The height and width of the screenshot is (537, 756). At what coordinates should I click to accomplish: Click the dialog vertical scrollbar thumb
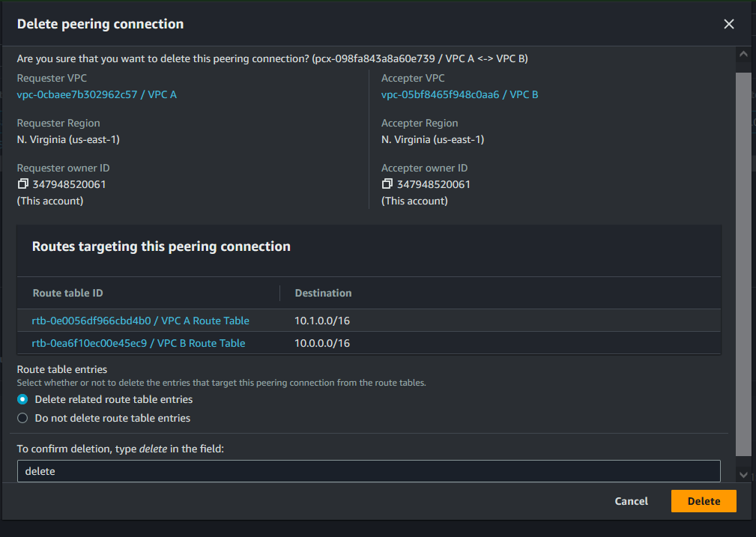[x=743, y=262]
